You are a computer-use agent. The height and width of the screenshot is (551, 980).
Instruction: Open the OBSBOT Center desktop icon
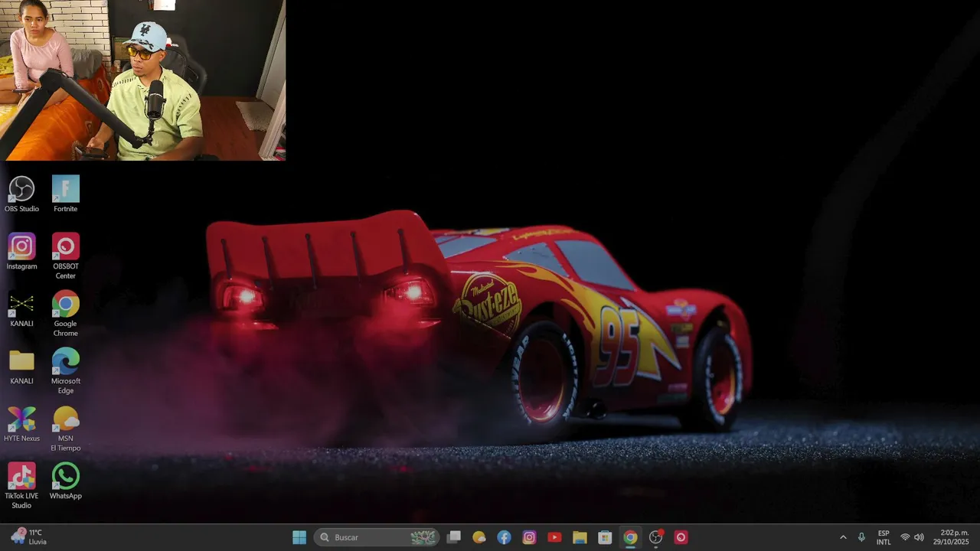click(x=66, y=256)
